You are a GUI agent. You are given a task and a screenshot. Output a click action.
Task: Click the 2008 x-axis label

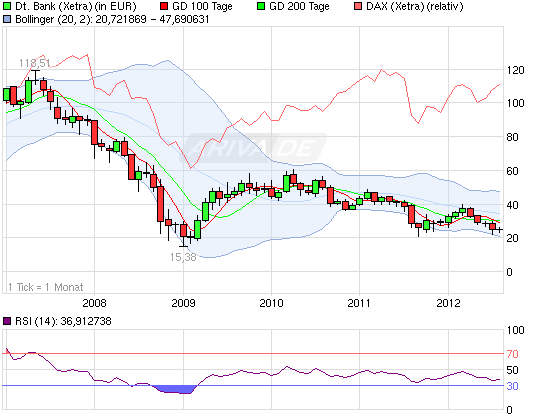click(94, 303)
